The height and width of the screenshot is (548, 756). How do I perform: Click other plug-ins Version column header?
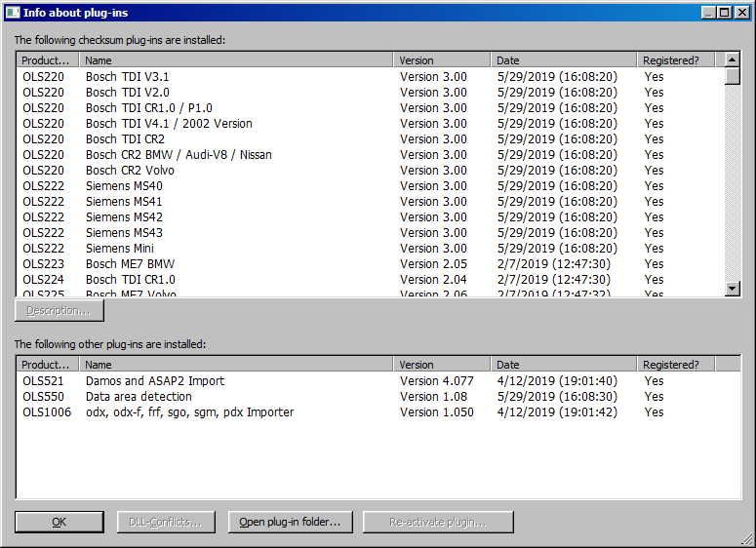point(442,365)
